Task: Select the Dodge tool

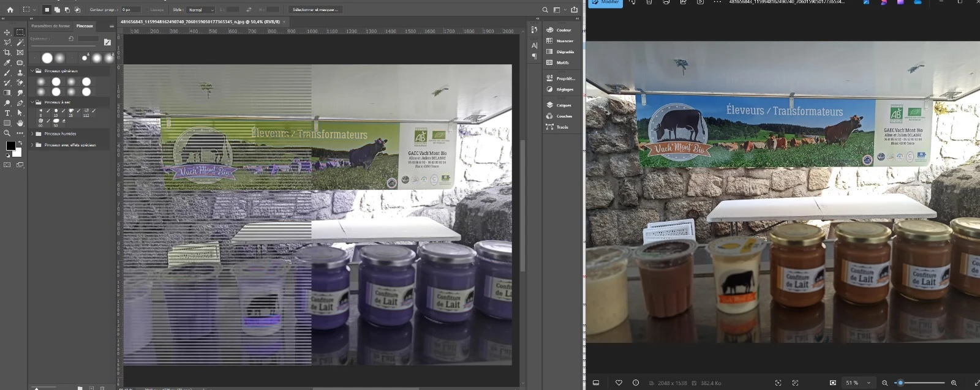Action: pos(7,103)
